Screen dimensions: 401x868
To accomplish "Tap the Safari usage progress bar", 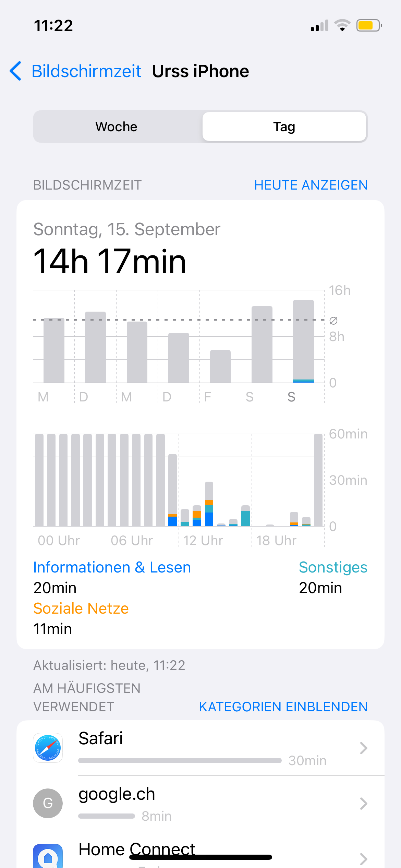I will point(180,760).
